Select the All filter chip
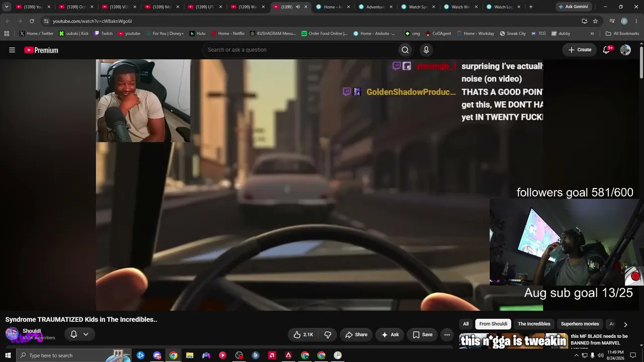The image size is (644, 362). 466,324
